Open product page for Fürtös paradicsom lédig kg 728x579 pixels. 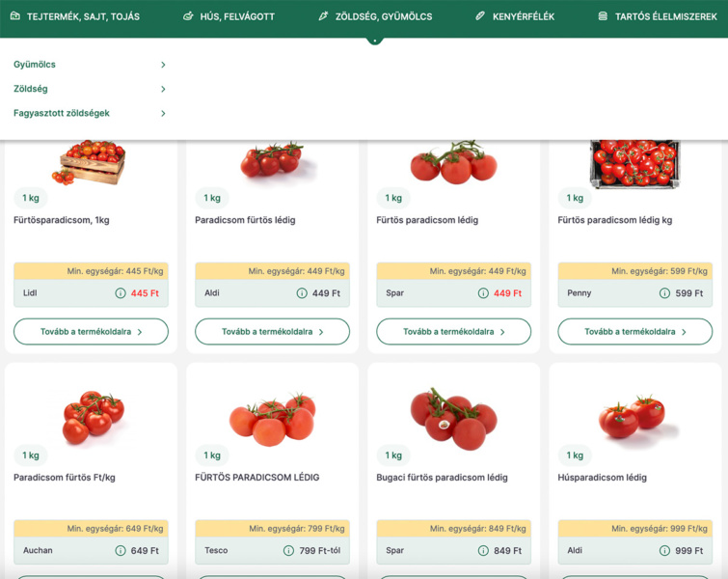point(634,332)
